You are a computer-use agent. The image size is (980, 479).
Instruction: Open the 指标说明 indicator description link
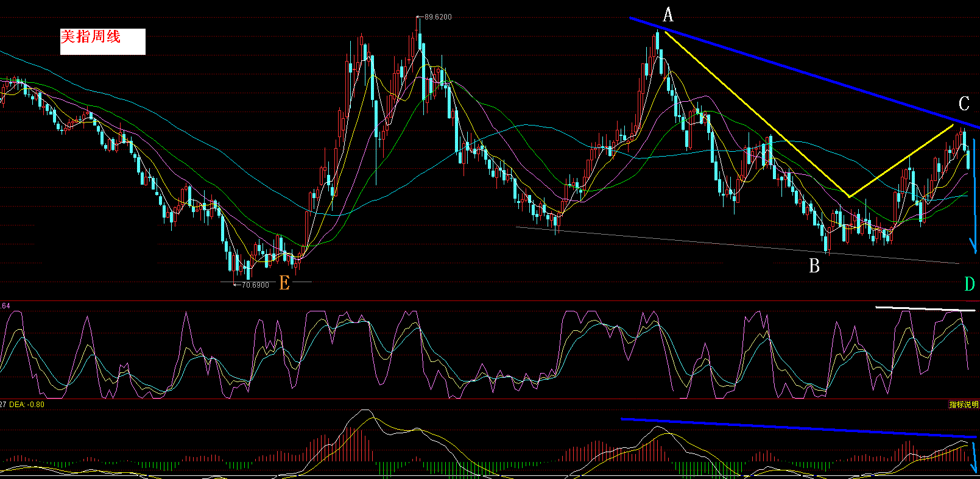click(x=964, y=405)
